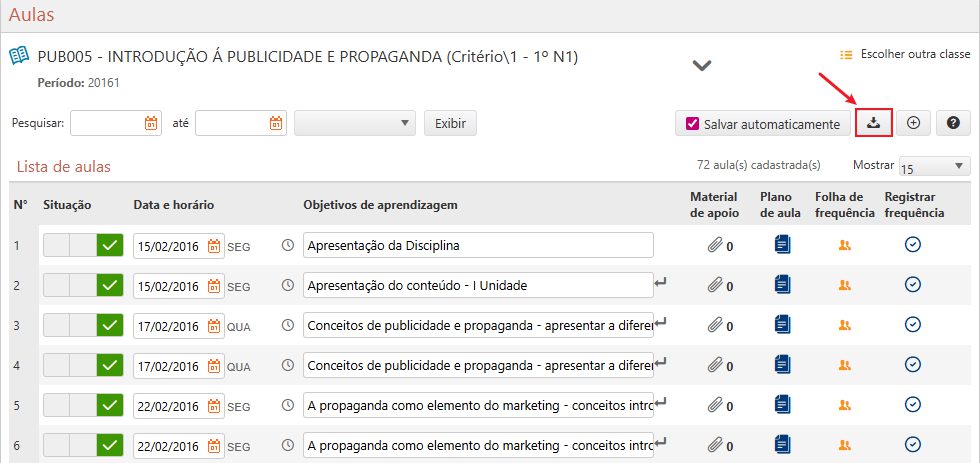This screenshot has height=463, width=980.
Task: Click 'Período: 20161' text
Action: pyautogui.click(x=78, y=82)
